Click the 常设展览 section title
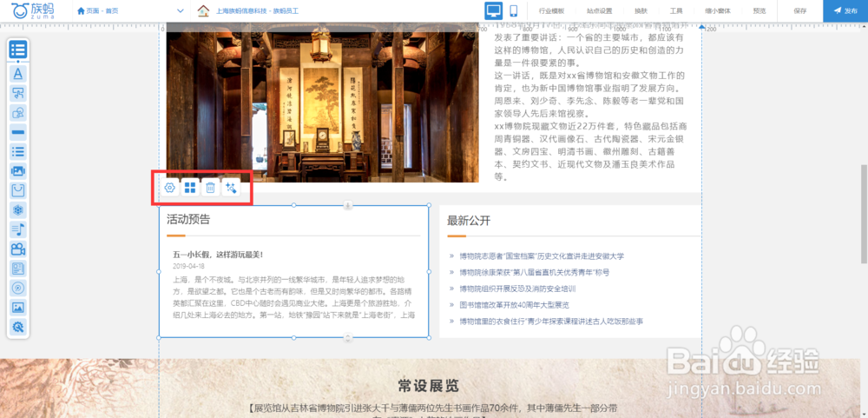Viewport: 868px width, 418px height. pyautogui.click(x=429, y=385)
